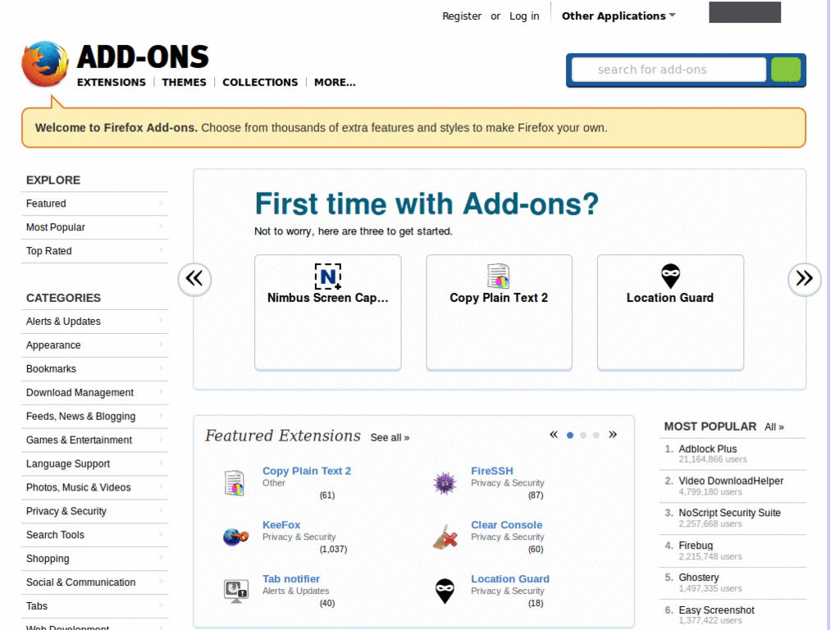Switch to the THEMES section
840x630 pixels.
click(x=184, y=82)
